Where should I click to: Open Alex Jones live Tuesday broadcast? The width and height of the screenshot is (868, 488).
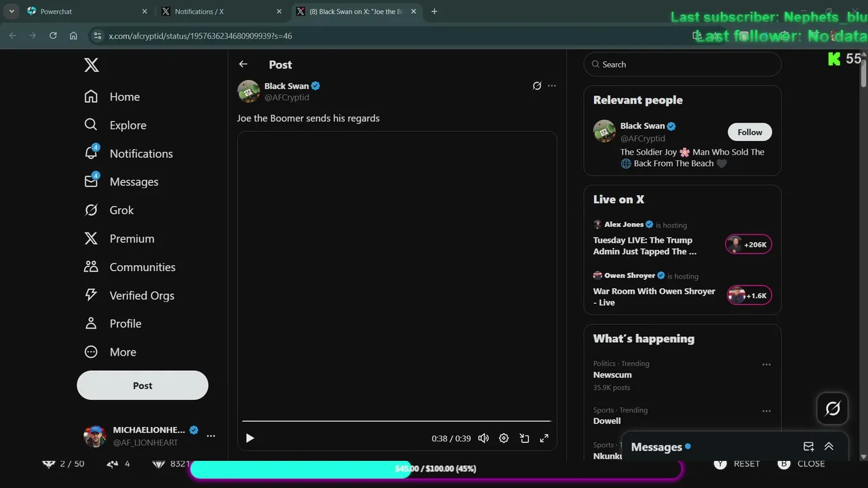(x=645, y=245)
